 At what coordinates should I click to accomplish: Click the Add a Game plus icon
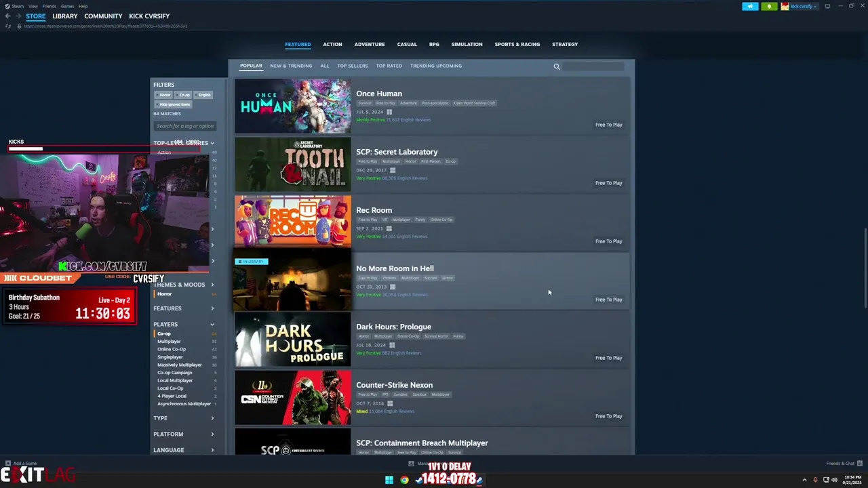click(7, 464)
